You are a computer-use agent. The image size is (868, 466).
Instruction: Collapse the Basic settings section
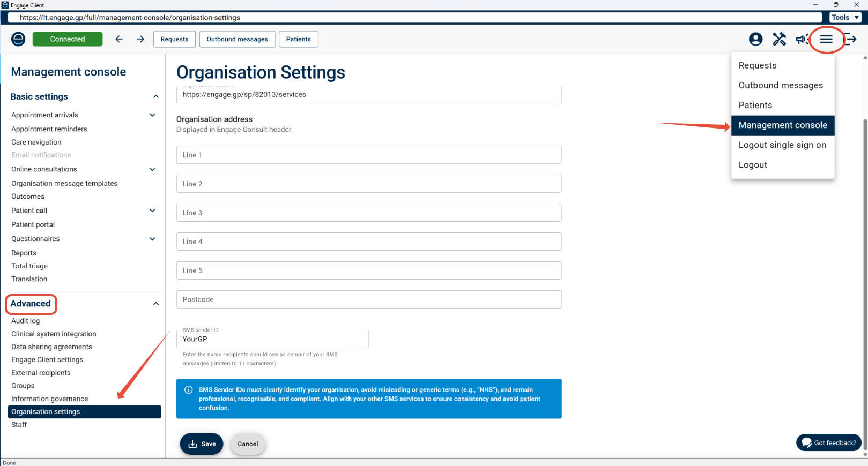pyautogui.click(x=156, y=97)
